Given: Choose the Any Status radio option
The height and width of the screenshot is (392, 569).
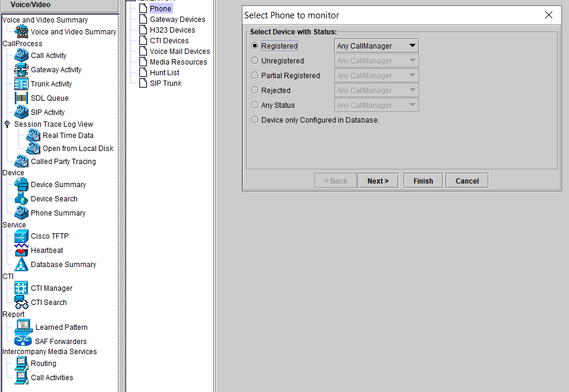Looking at the screenshot, I should (255, 105).
